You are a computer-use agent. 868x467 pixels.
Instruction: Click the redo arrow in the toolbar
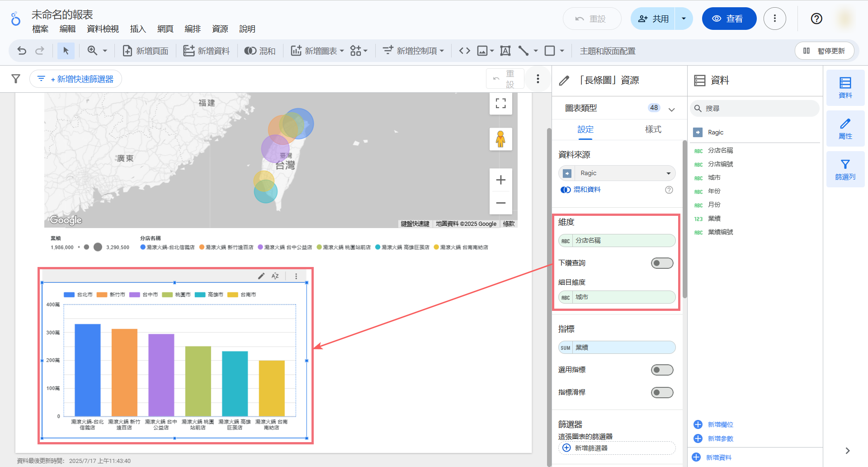coord(40,51)
